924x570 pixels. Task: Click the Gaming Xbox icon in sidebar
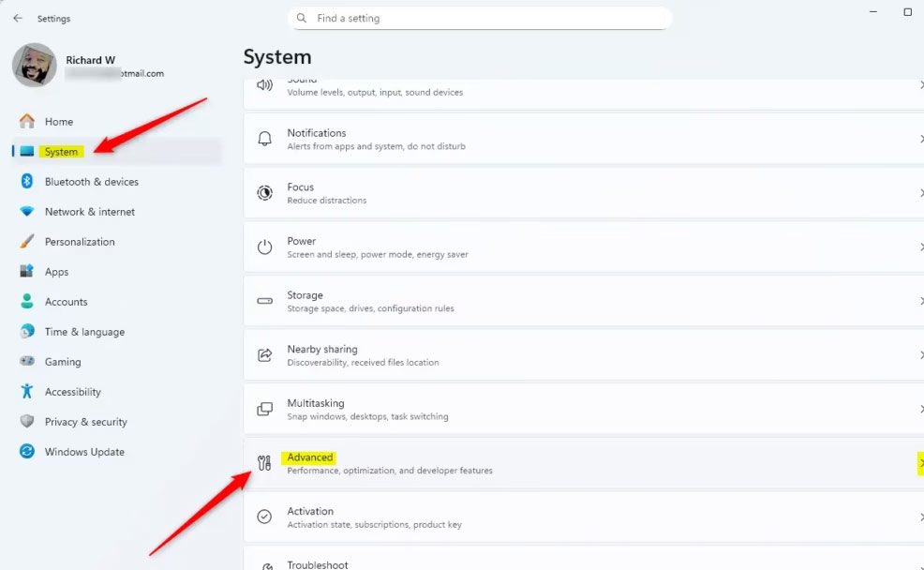26,361
